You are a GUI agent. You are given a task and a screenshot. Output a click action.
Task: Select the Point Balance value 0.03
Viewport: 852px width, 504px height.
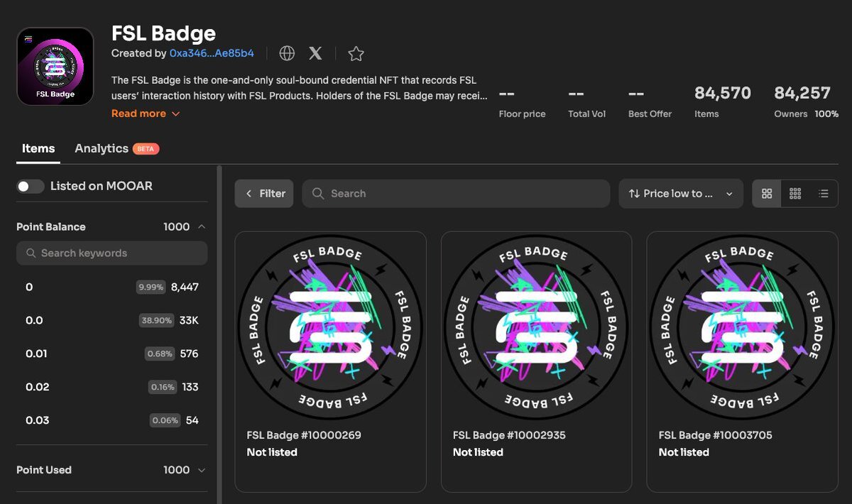click(112, 420)
